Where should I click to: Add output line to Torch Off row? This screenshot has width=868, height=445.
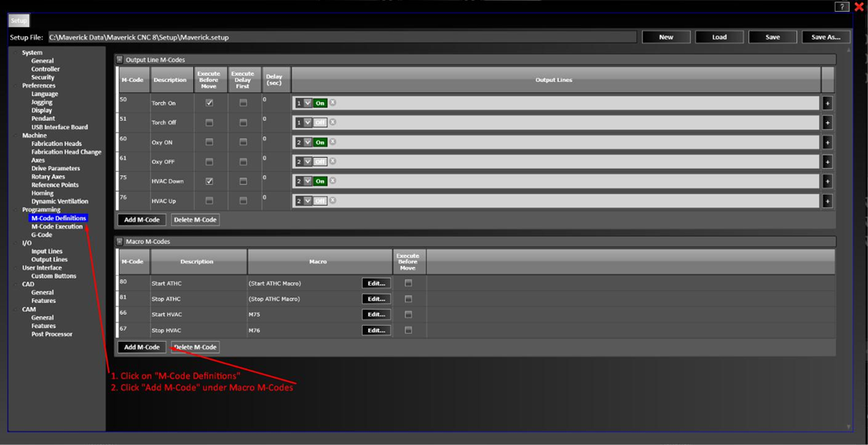pyautogui.click(x=827, y=122)
